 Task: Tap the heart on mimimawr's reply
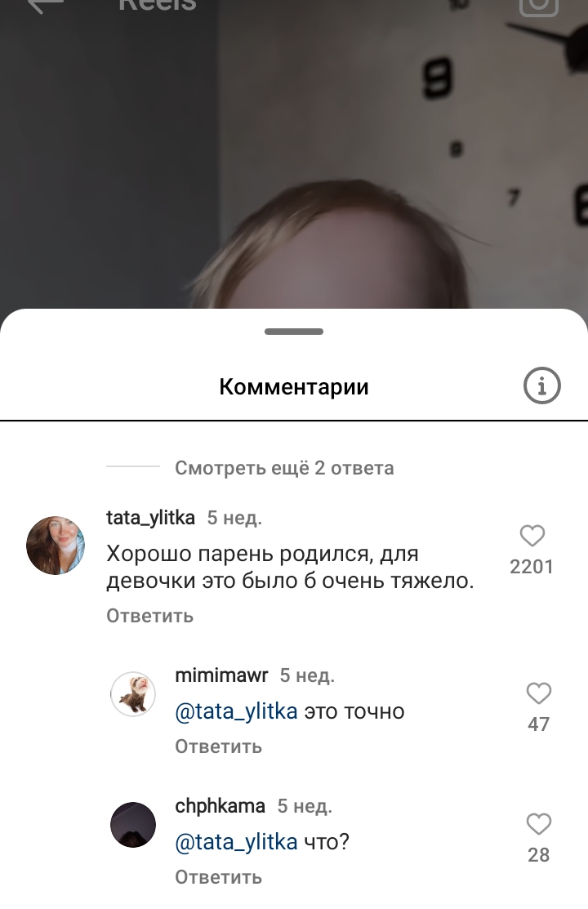pos(538,693)
